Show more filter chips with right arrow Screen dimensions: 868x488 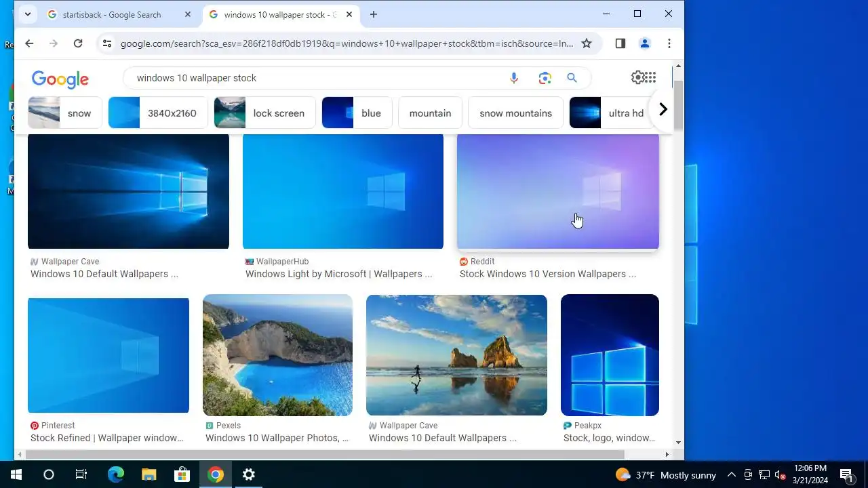coord(663,109)
